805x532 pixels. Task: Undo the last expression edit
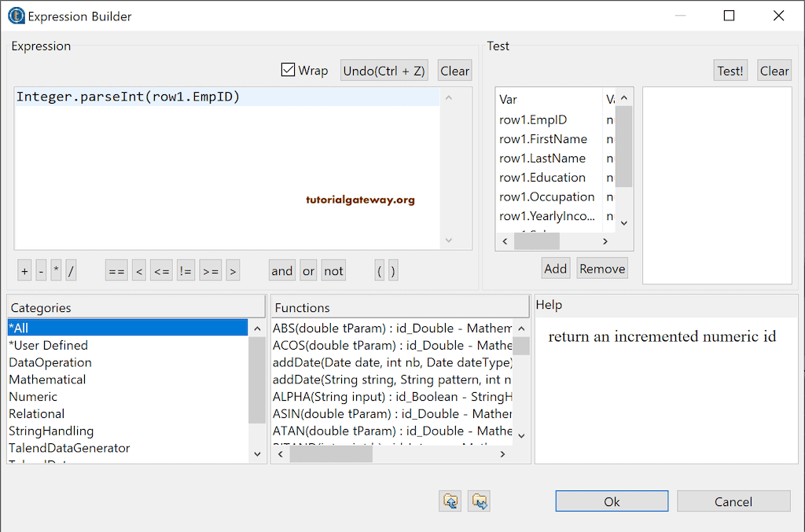point(384,69)
